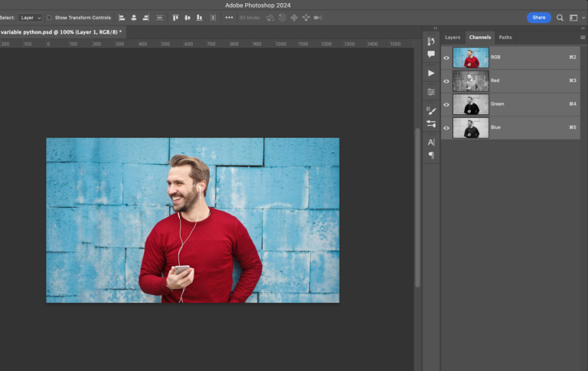The image size is (588, 371).
Task: Enable Show Transform Controls checkbox
Action: [x=50, y=18]
